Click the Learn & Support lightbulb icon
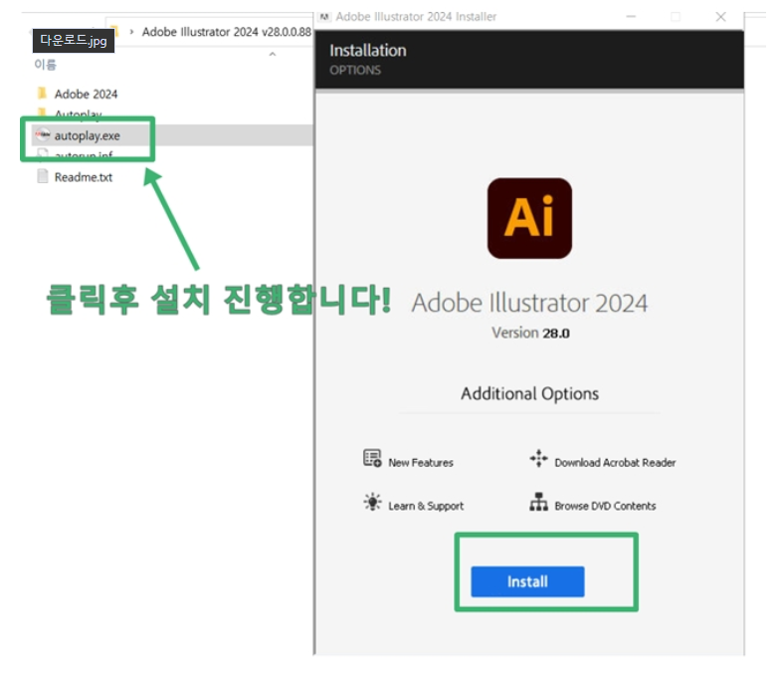Viewport: 784px width, 676px height. click(373, 503)
